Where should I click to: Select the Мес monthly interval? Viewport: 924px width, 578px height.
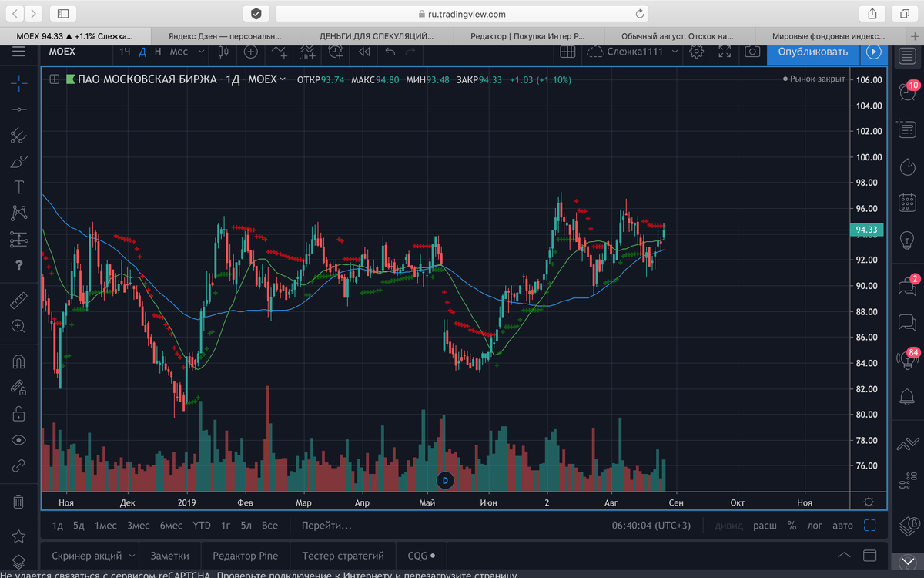coord(179,52)
